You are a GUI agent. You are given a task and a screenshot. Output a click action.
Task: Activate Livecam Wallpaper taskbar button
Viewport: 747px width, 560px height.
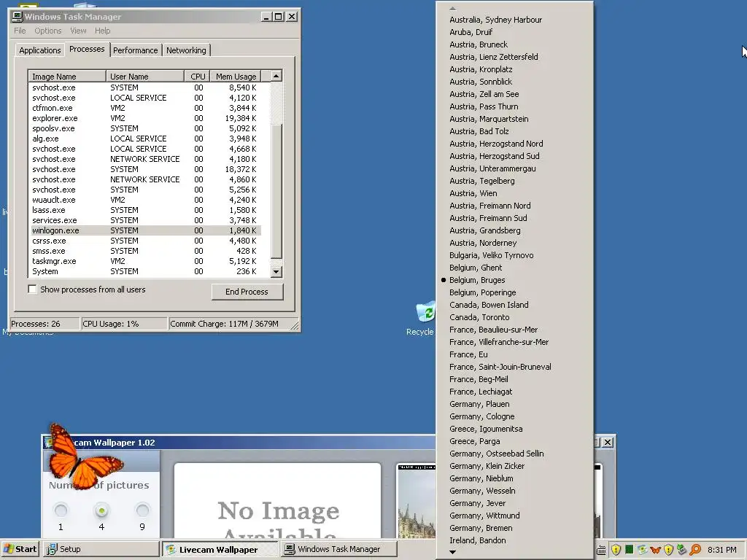pyautogui.click(x=220, y=549)
